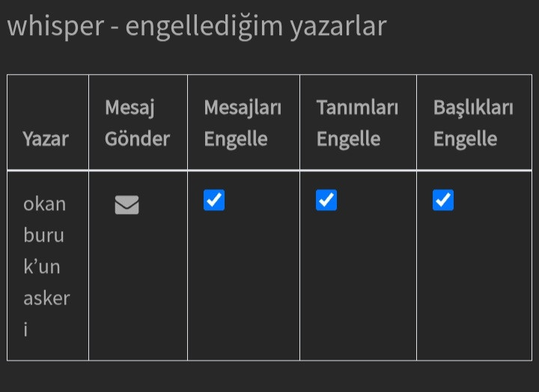The image size is (539, 392).
Task: Select the "Mesaj Gönder" column header
Action: 137,123
